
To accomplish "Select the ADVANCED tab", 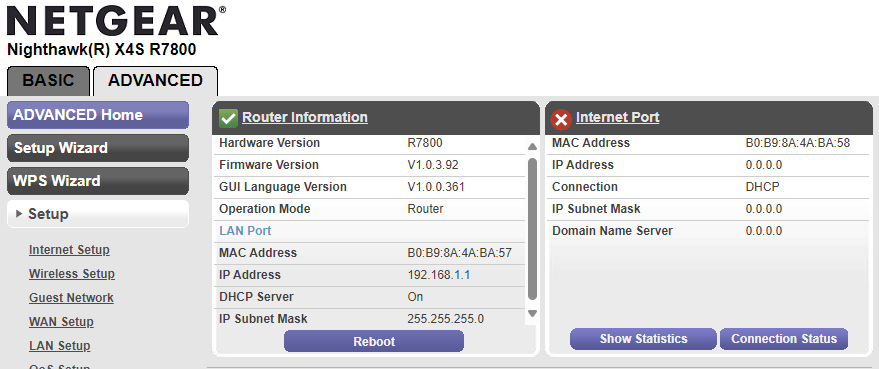I will (x=155, y=81).
